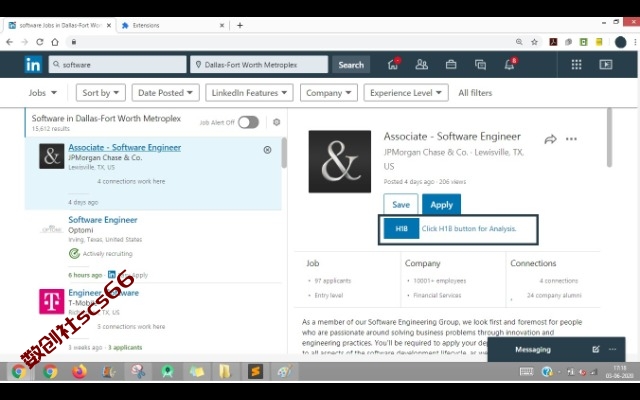Switch to the software Jobs browser tab
640x400 pixels.
[60, 25]
